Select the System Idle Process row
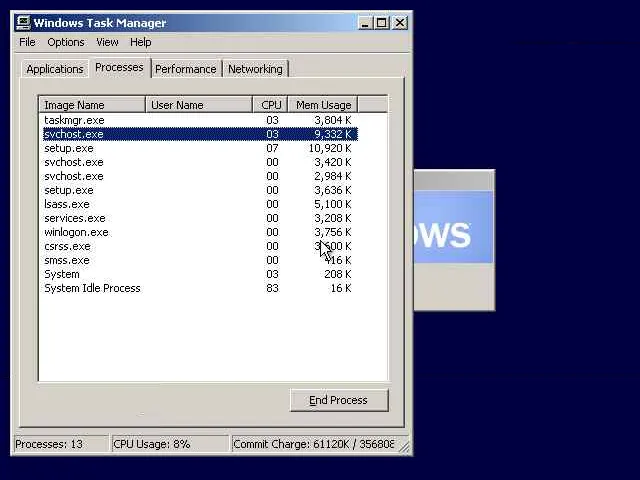640x480 pixels. [200, 288]
